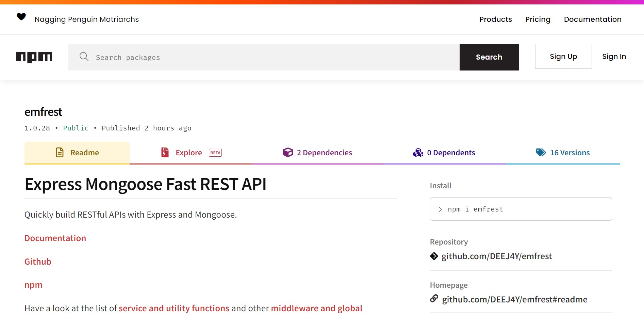Image resolution: width=644 pixels, height=314 pixels.
Task: Copy the npm i emfrest install command
Action: pos(521,209)
